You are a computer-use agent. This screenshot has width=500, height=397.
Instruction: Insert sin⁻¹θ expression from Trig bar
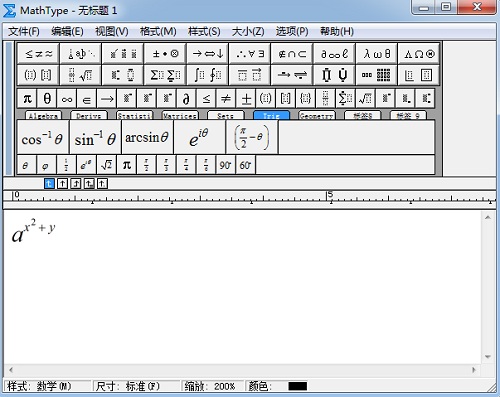pos(95,137)
